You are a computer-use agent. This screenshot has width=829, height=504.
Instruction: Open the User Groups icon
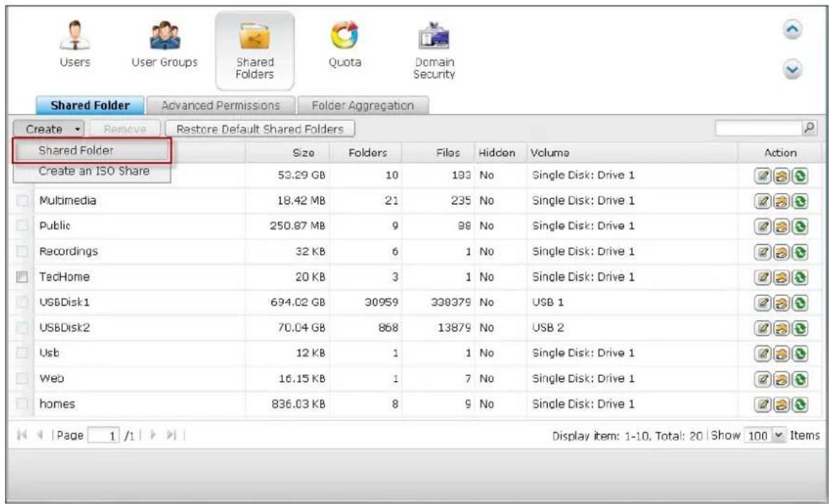[164, 36]
